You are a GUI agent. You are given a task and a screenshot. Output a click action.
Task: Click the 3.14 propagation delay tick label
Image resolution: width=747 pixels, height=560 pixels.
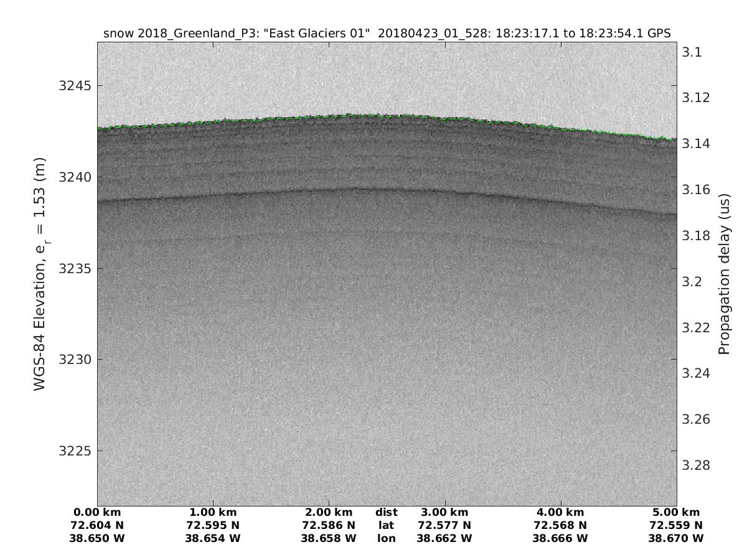point(695,144)
